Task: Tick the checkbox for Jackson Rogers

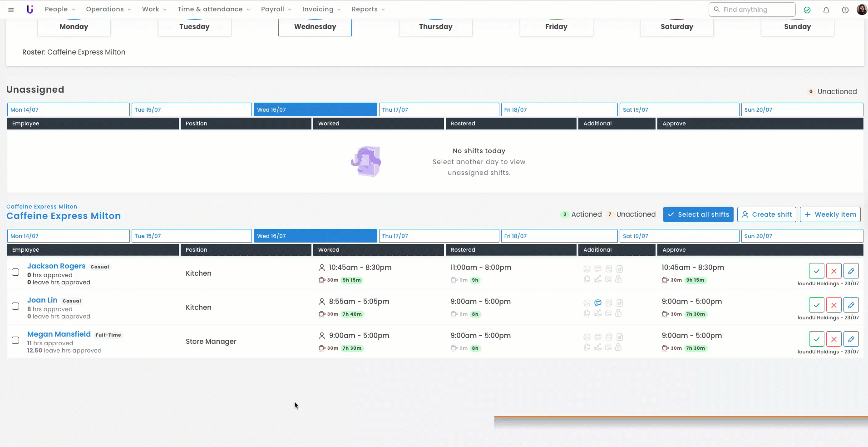Action: 15,272
